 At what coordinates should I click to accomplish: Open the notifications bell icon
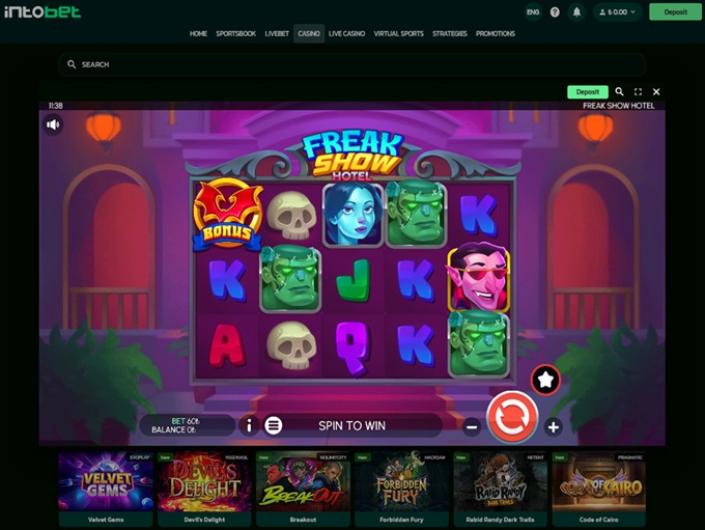pyautogui.click(x=576, y=12)
